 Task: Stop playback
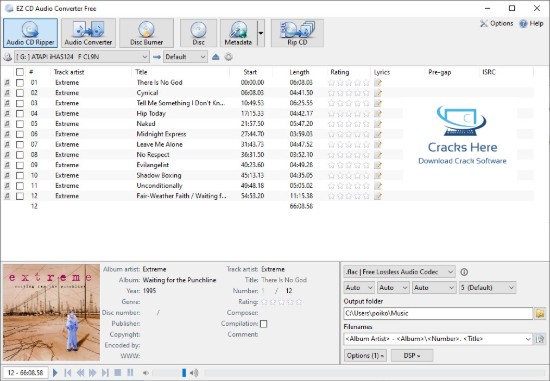(x=118, y=373)
